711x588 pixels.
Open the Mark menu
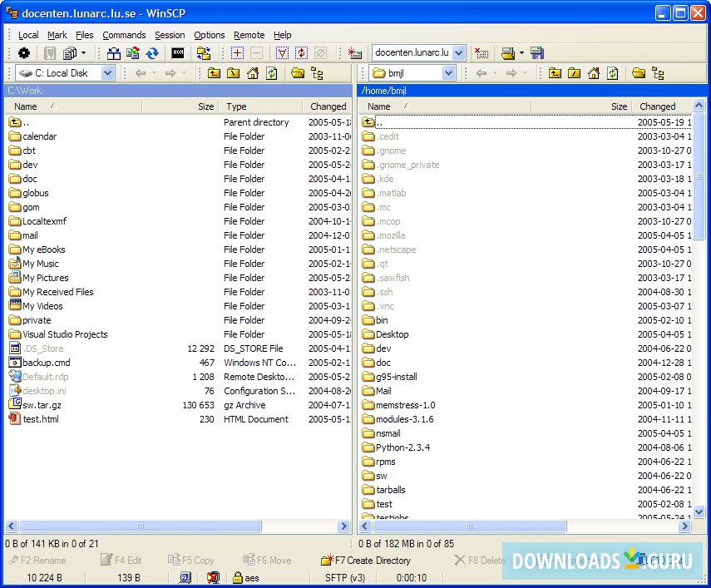[x=57, y=35]
